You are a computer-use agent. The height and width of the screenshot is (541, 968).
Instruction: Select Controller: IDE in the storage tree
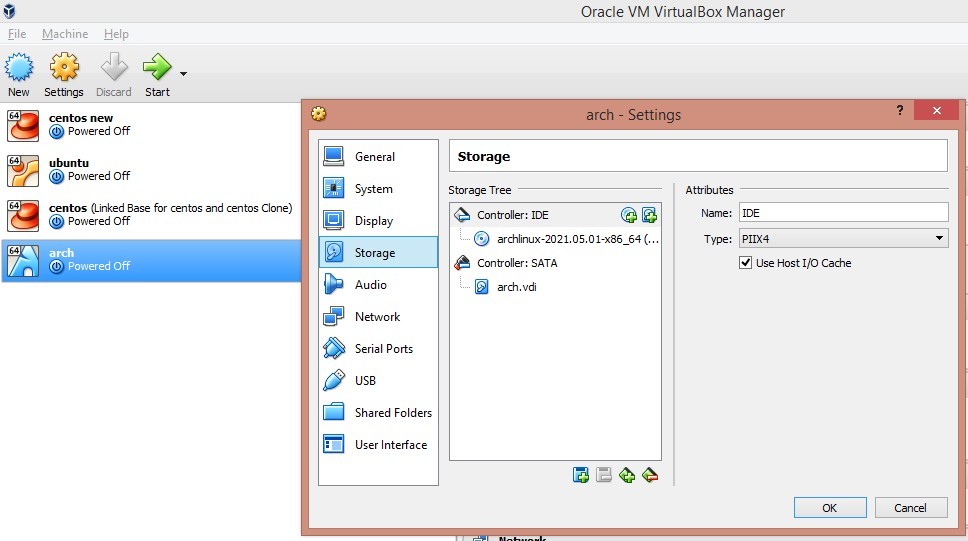[x=512, y=215]
